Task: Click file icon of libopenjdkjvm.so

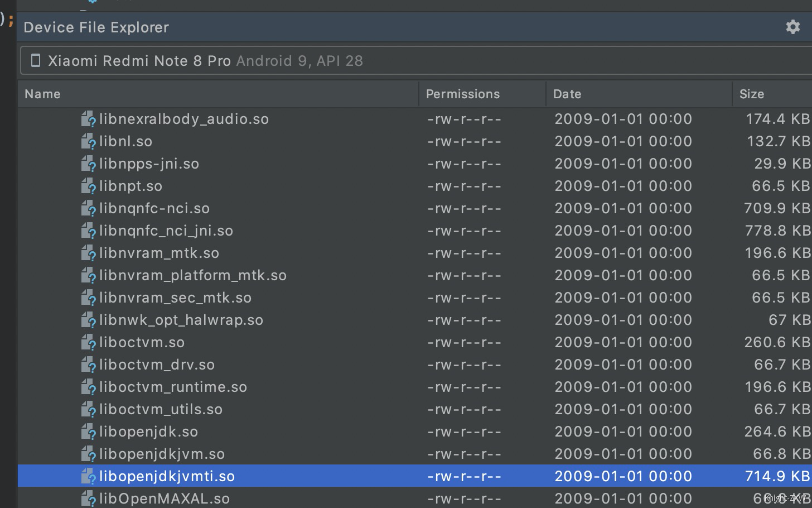Action: coord(88,454)
